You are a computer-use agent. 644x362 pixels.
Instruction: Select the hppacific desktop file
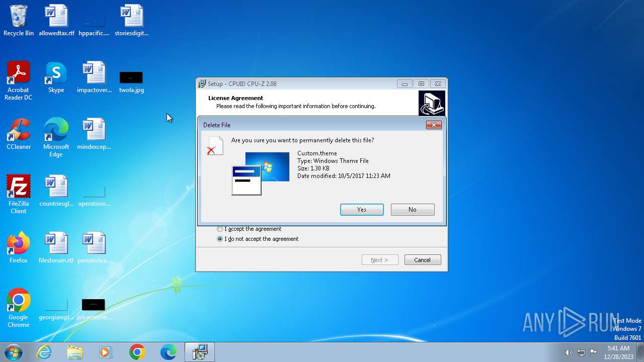[94, 21]
